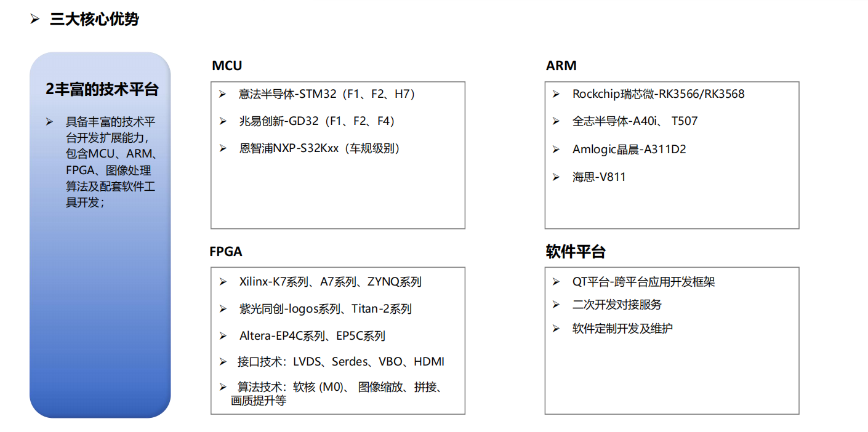Click the 算法技术：软核 (M0) line
This screenshot has width=868, height=432.
coord(338,394)
